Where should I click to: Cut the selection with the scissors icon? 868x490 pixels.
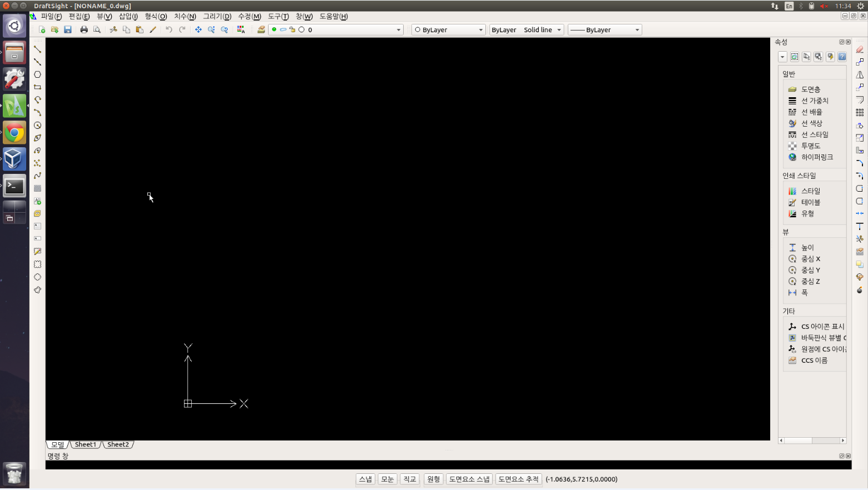[x=113, y=30]
